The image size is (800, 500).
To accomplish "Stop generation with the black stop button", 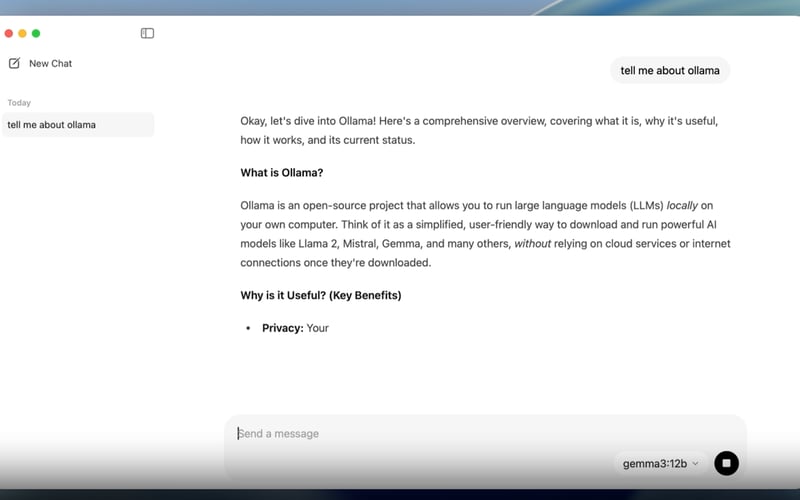I will [726, 463].
